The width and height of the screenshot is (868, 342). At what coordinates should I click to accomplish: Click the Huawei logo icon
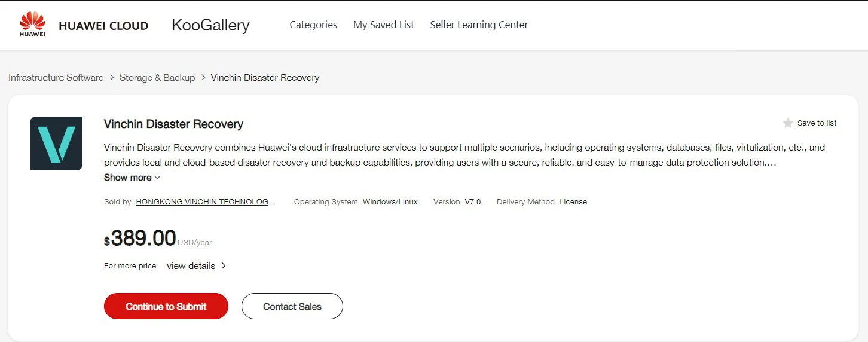pos(32,25)
